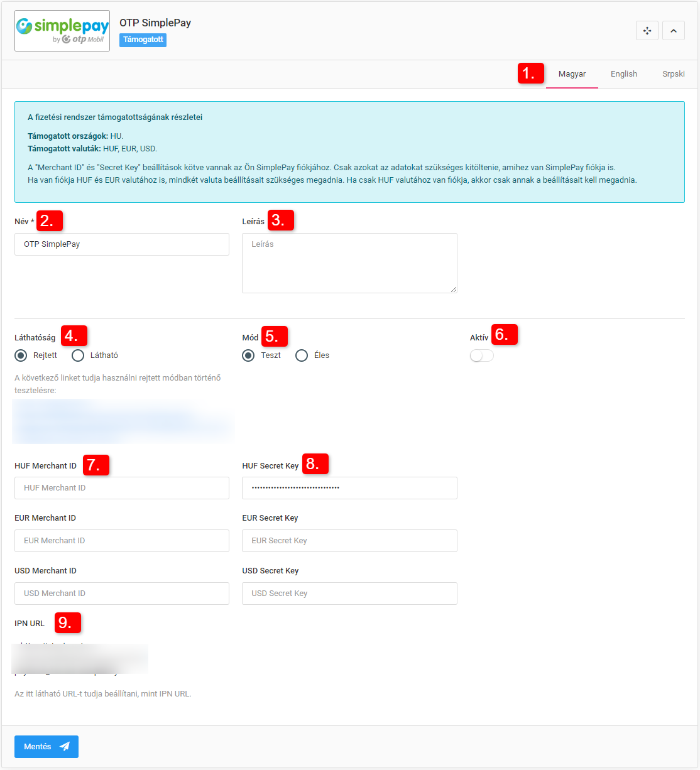Switch to the Magyar language tab

click(x=572, y=74)
